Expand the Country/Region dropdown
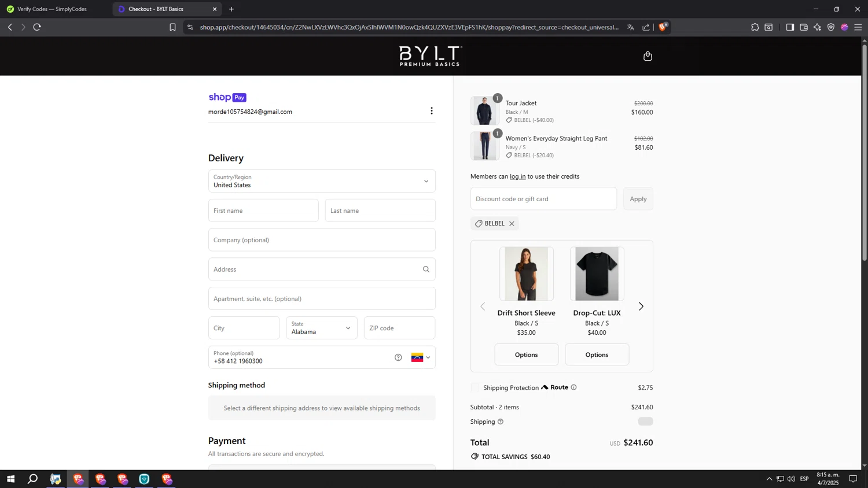Viewport: 868px width, 488px height. (322, 181)
